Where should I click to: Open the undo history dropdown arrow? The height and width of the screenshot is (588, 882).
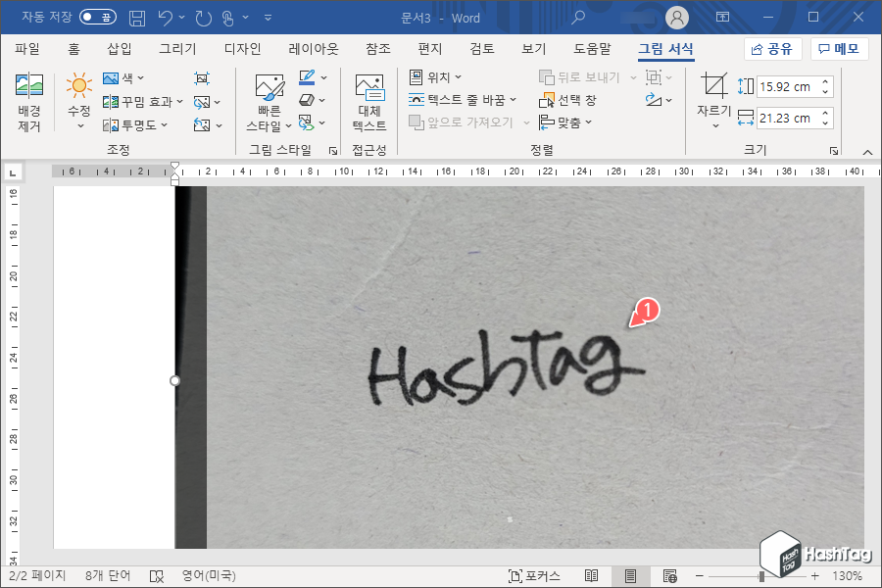(x=181, y=18)
